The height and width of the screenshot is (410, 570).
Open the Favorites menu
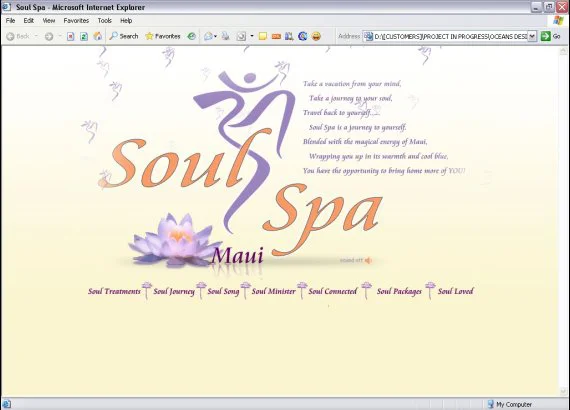click(x=76, y=21)
